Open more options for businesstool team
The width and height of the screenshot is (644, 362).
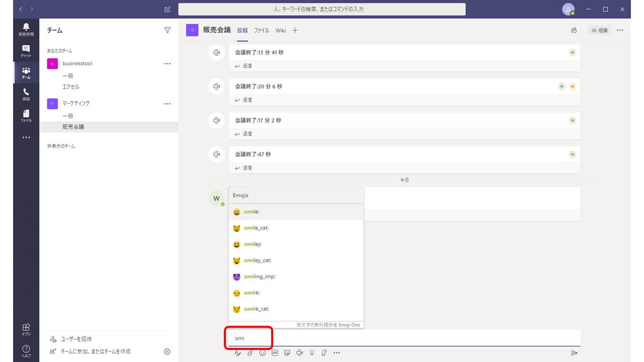[x=168, y=64]
